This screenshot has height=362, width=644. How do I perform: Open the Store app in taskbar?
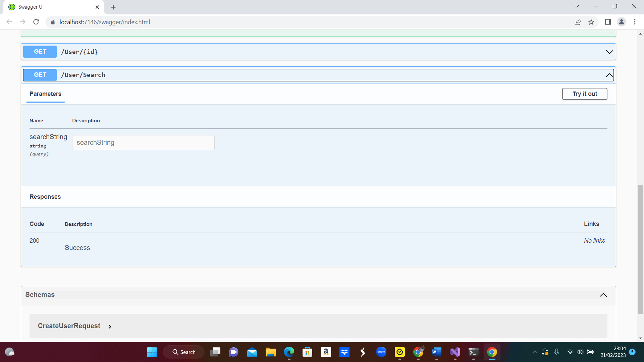point(307,352)
